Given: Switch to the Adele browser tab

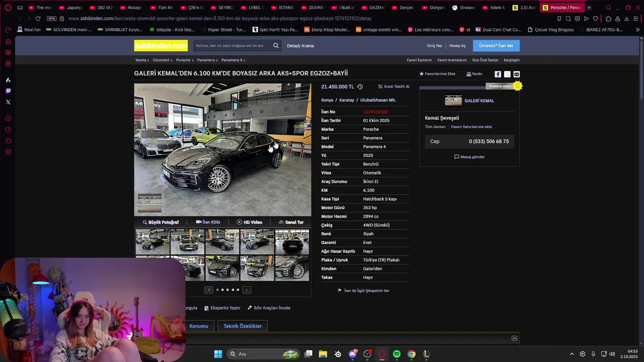Looking at the screenshot, I should (493, 8).
